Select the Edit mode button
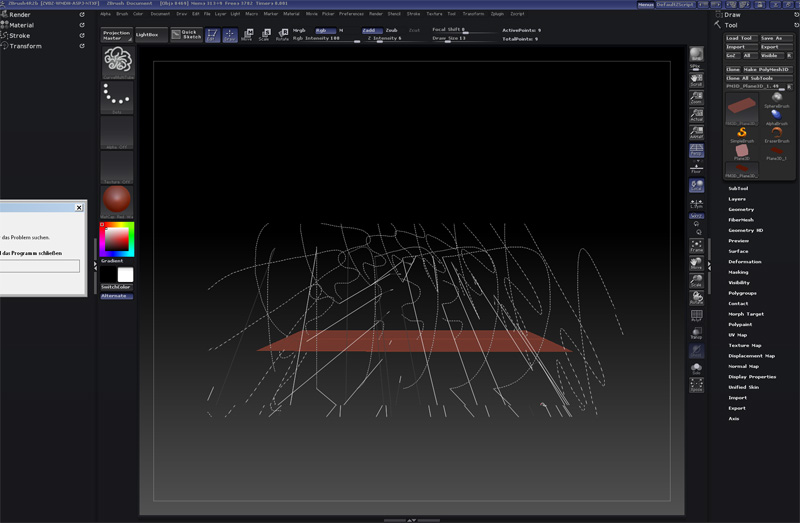Viewport: 800px width, 523px height. click(213, 35)
